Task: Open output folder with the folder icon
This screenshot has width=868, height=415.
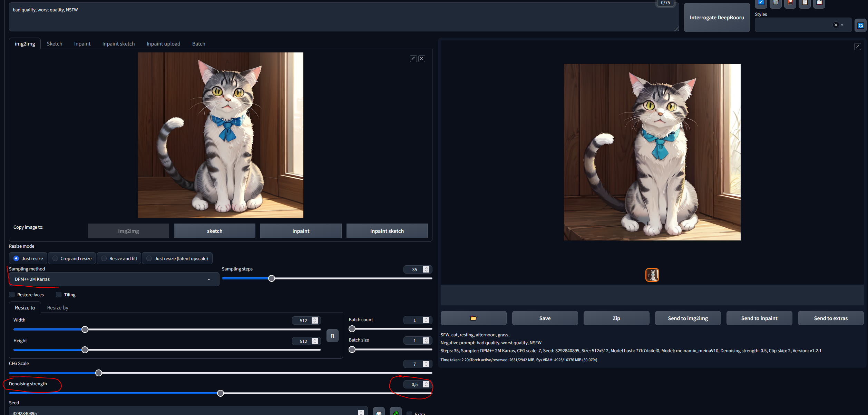Action: click(474, 318)
